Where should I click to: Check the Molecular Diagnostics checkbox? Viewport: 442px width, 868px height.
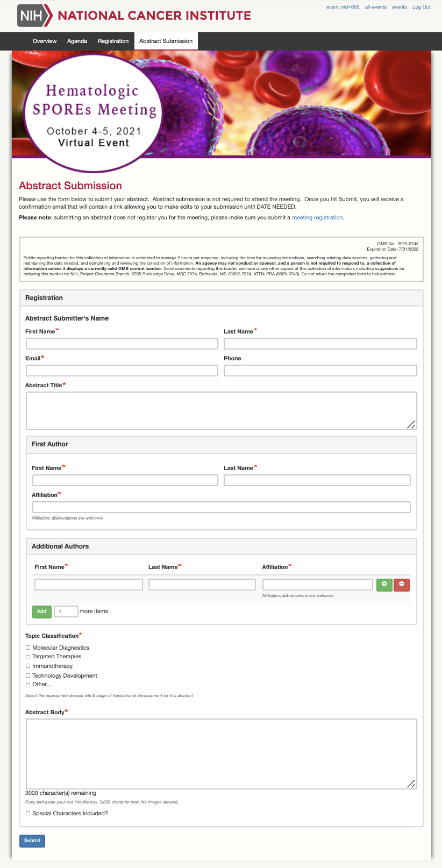tap(28, 648)
